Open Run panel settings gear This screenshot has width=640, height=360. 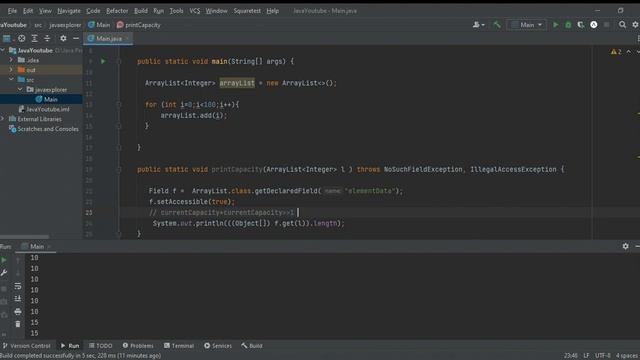pos(625,246)
